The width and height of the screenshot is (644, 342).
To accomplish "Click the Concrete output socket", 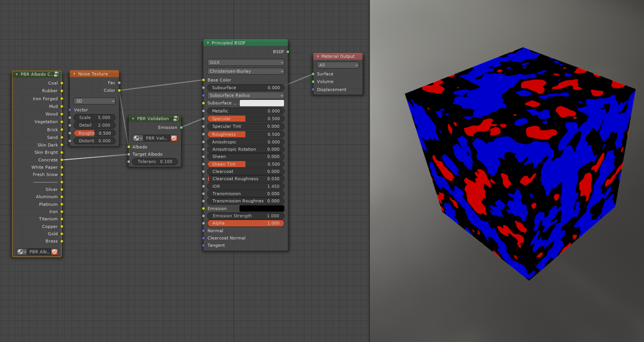I will (x=62, y=159).
